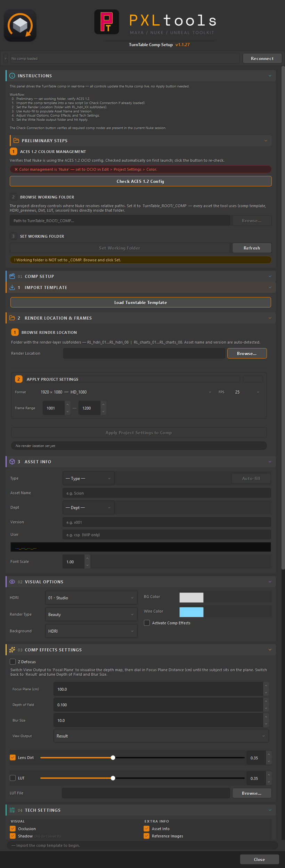The image size is (285, 868).
Task: Collapse the Asset Info section chevron
Action: coord(270,462)
